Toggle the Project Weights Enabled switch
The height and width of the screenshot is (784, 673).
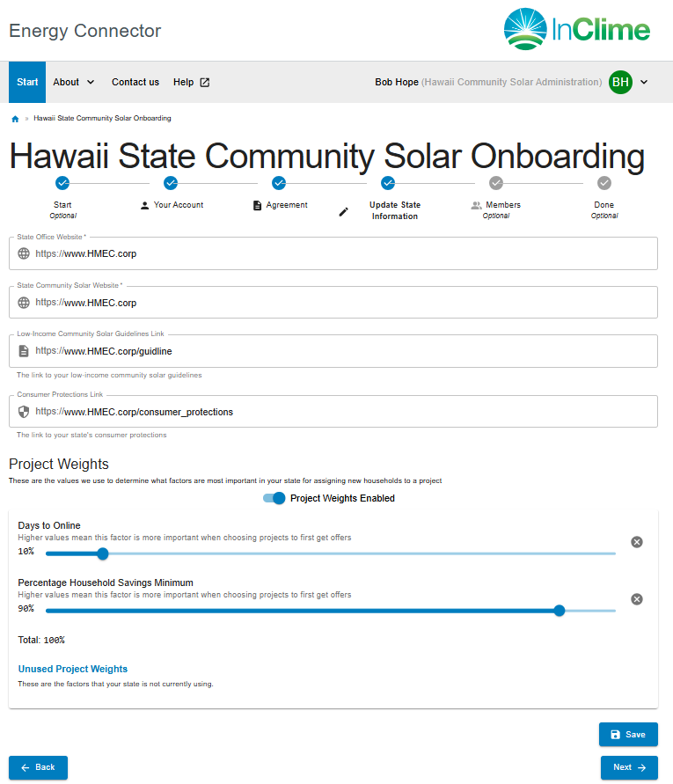pyautogui.click(x=274, y=498)
